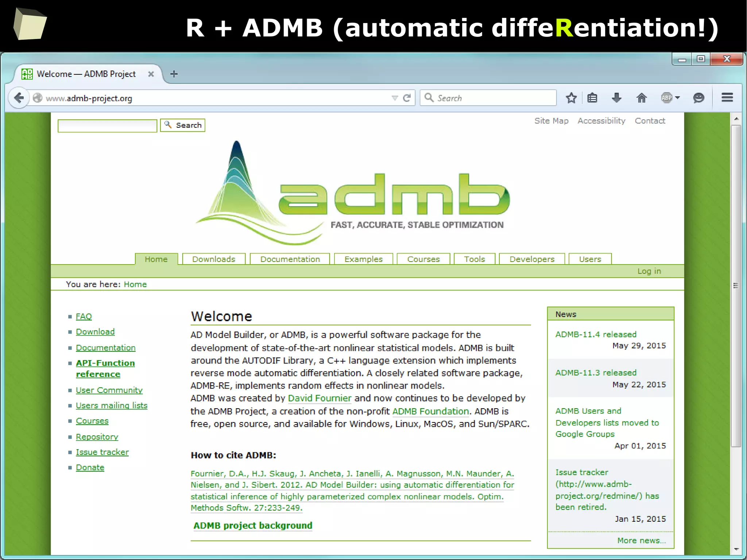The image size is (747, 560).
Task: Switch to the Downloads tab
Action: point(214,259)
